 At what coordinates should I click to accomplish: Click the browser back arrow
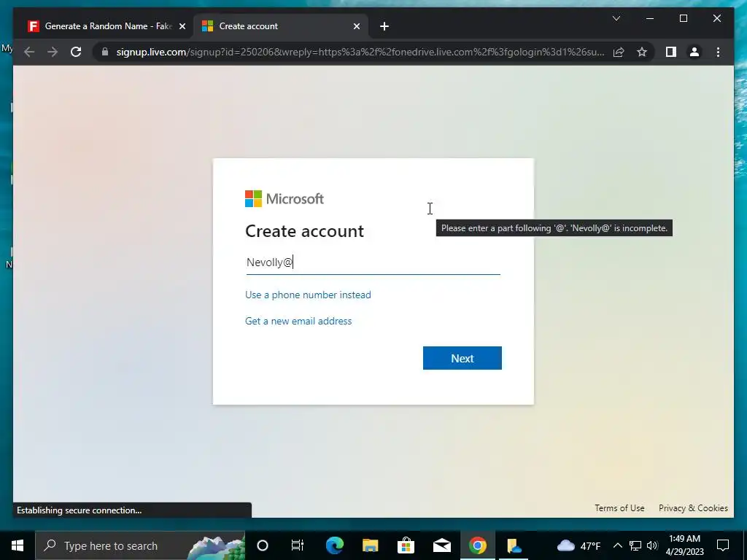click(x=29, y=52)
